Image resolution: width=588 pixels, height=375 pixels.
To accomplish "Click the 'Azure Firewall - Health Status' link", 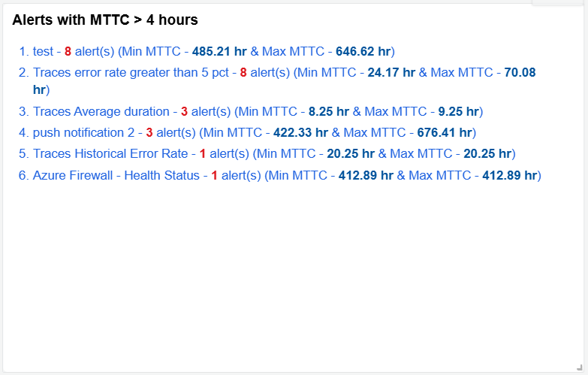I will (116, 175).
